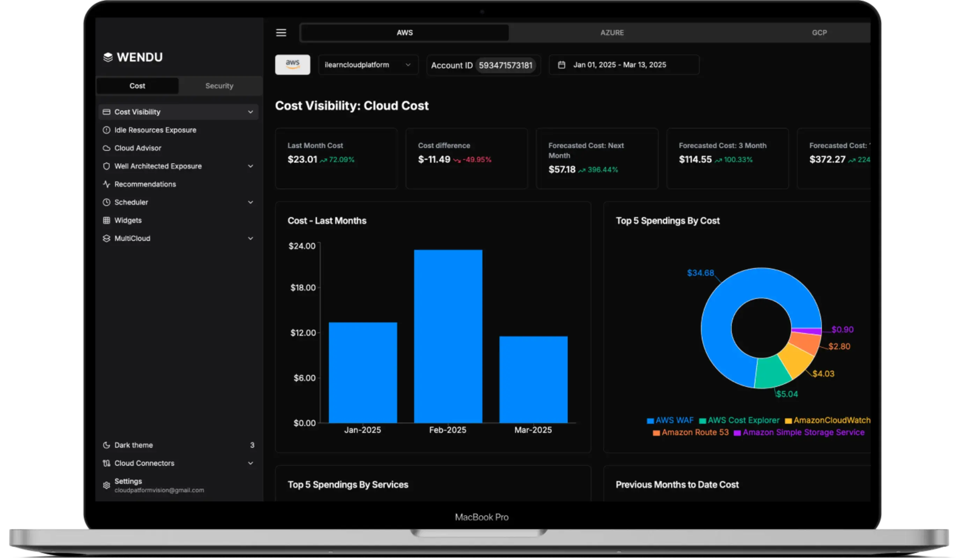Open Idle Resources Exposure page
The height and width of the screenshot is (560, 958).
point(178,130)
